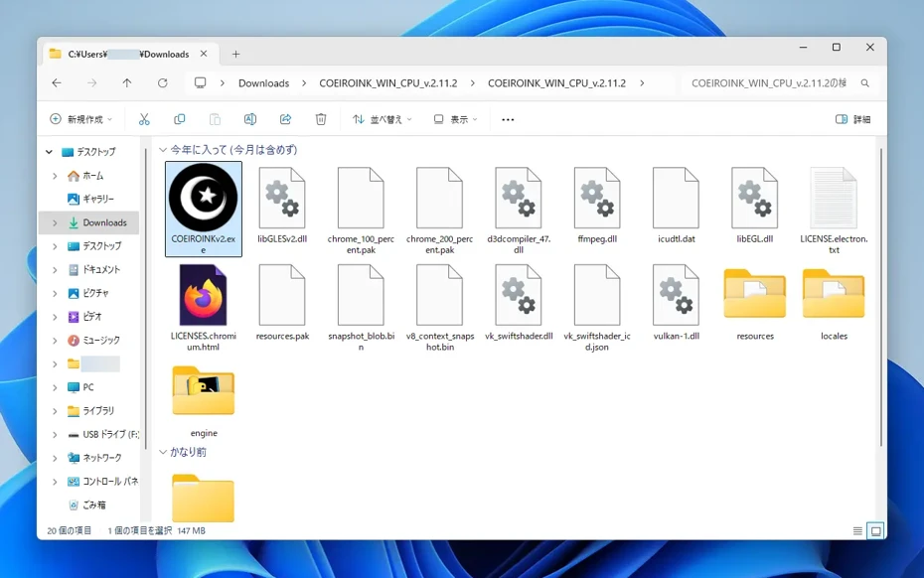
Task: Collapse the デスクトップ root tree node
Action: click(x=49, y=152)
